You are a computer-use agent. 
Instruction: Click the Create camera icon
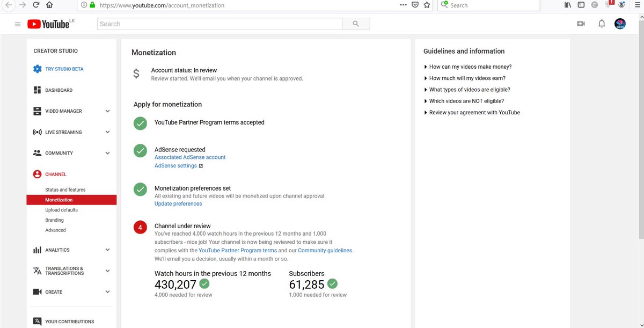tap(37, 292)
